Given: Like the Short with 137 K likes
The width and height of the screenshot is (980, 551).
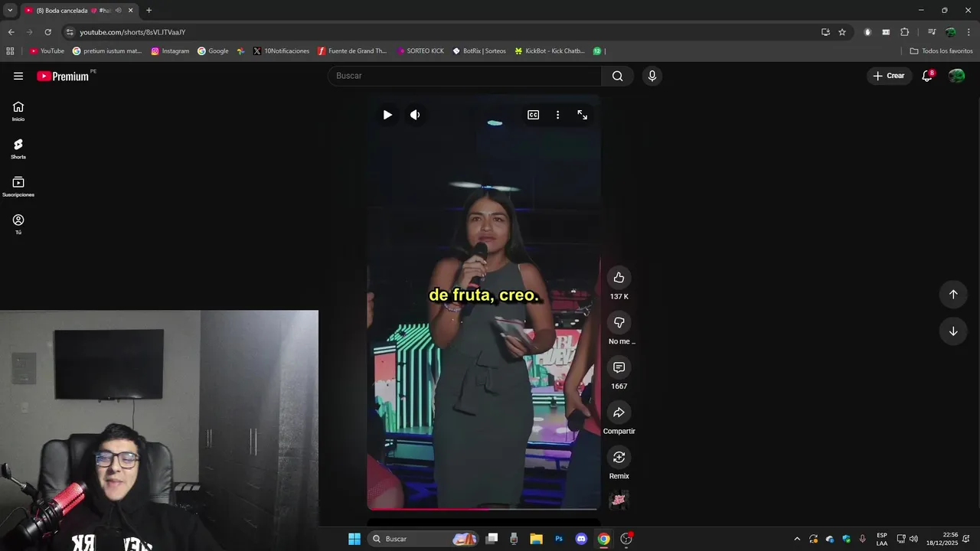Looking at the screenshot, I should tap(619, 278).
